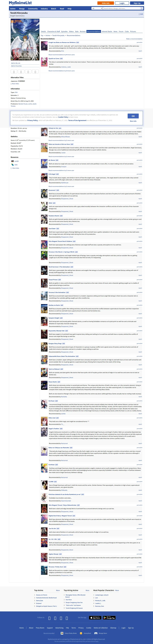
Task: Open the Community navigation menu
Action: pos(33,9)
